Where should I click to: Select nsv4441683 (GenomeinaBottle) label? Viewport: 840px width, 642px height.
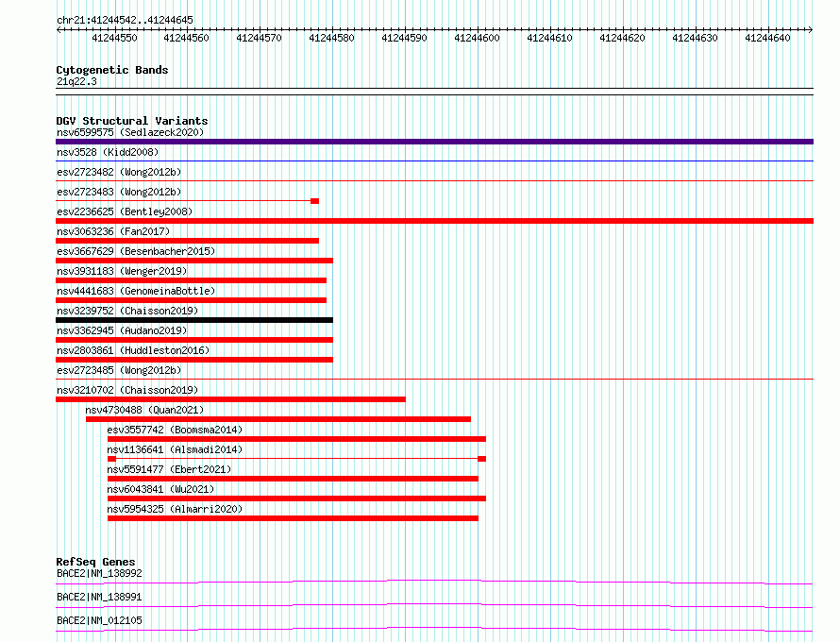point(136,291)
